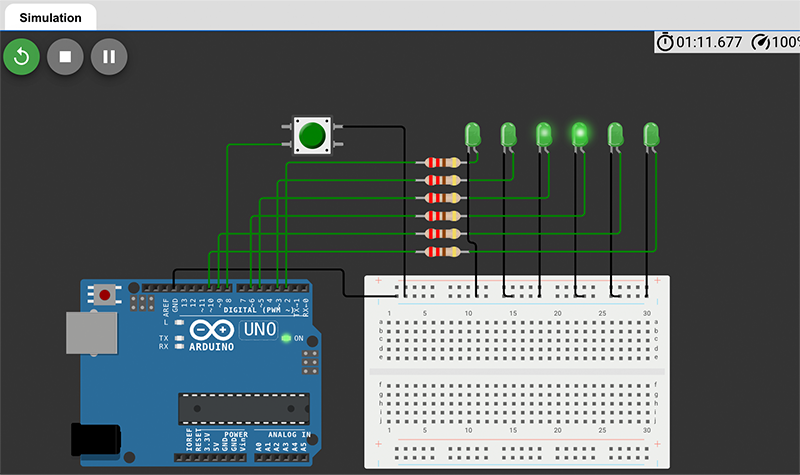800x475 pixels.
Task: Click the simulation speed gauge icon
Action: click(761, 42)
